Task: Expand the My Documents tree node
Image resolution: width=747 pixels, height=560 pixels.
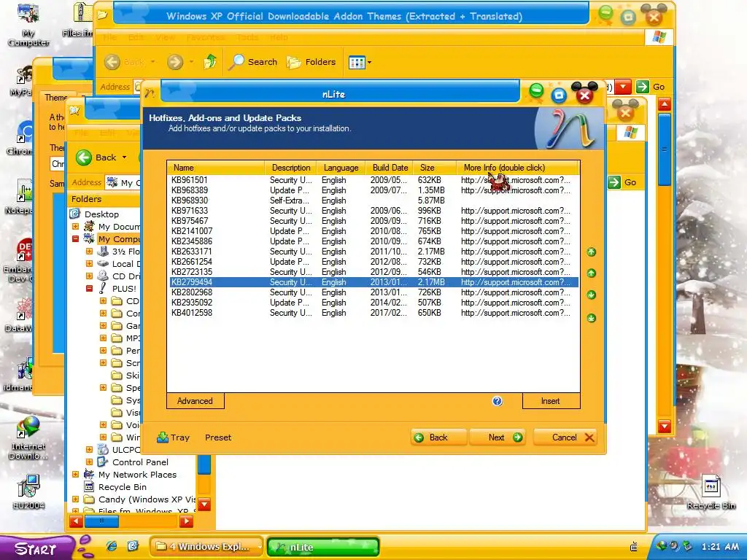Action: pos(75,227)
